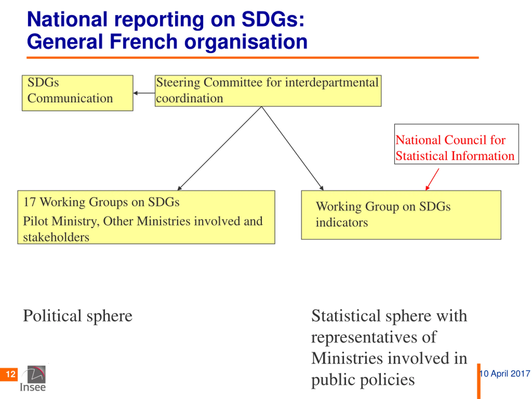
Task: Click the slide number 12 badge
Action: point(9,374)
